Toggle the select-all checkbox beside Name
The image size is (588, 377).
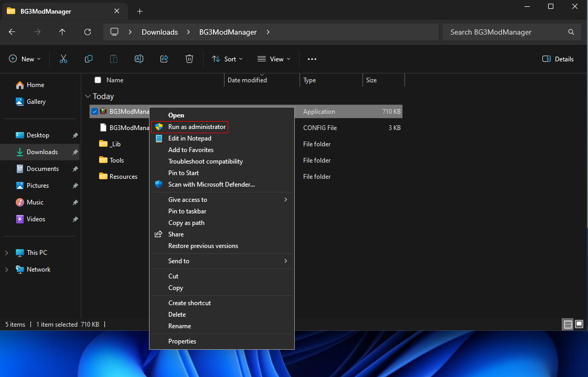coord(98,80)
